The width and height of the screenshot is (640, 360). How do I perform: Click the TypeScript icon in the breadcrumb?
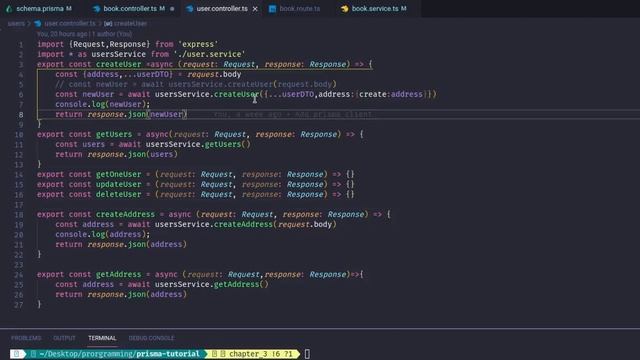tap(38, 24)
